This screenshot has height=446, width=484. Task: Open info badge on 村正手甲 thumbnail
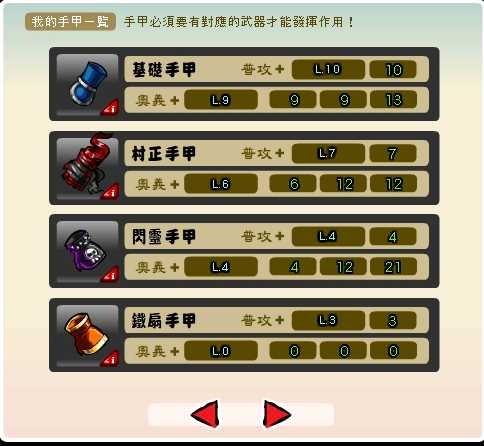(x=110, y=192)
